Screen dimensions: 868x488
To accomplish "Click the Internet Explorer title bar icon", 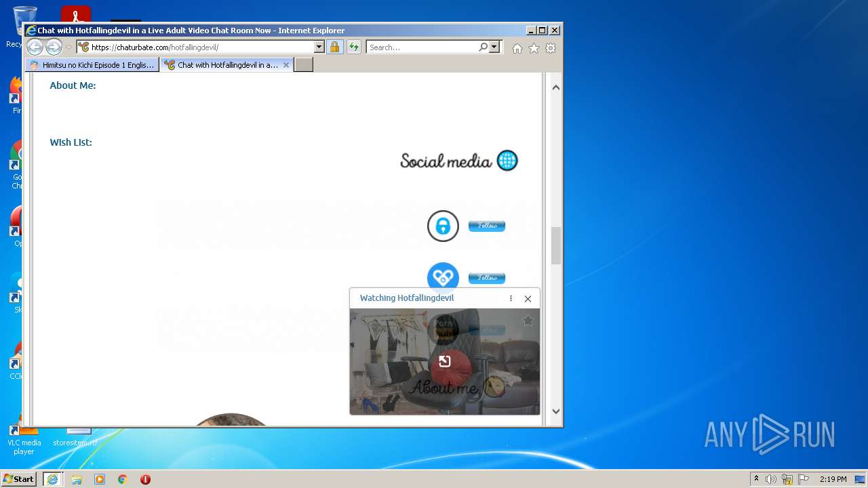I will click(x=31, y=30).
